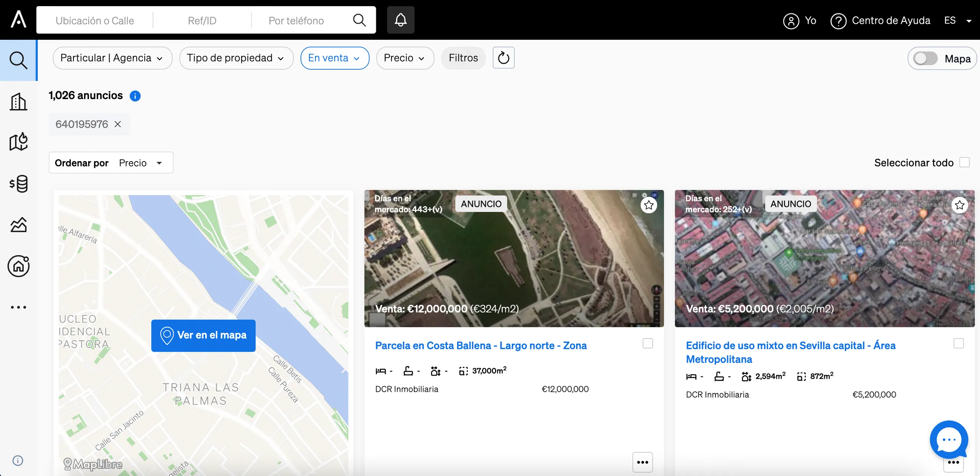980x476 pixels.
Task: Click the refresh search icon button
Action: point(503,58)
